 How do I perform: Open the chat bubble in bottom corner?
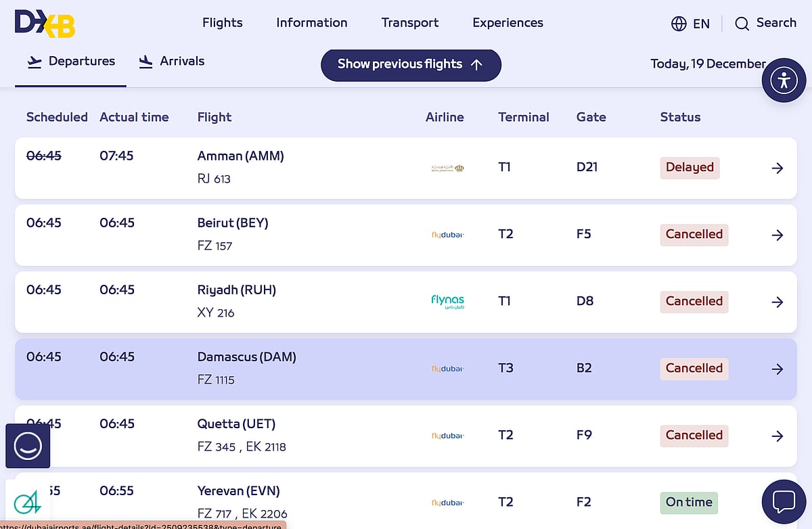(784, 501)
